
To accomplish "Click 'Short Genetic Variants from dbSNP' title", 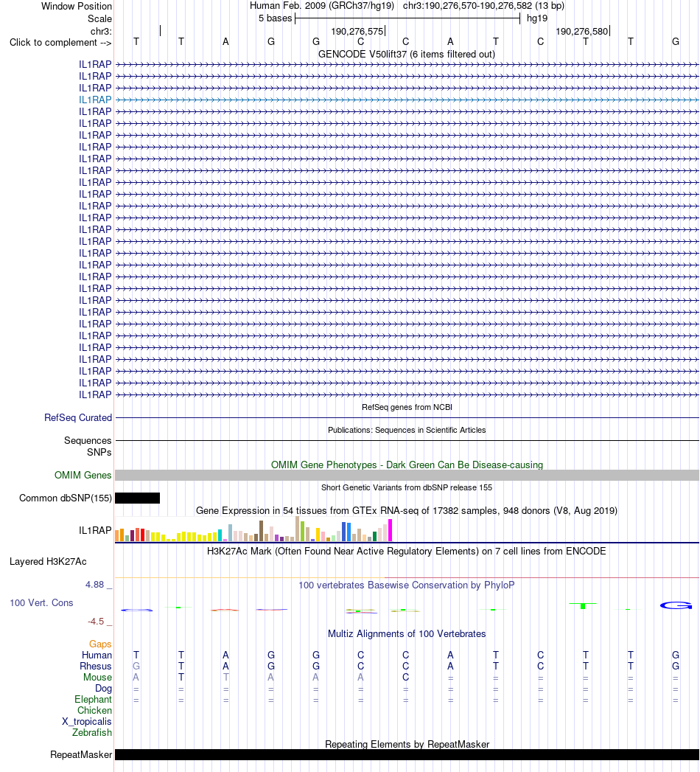I will coord(407,487).
